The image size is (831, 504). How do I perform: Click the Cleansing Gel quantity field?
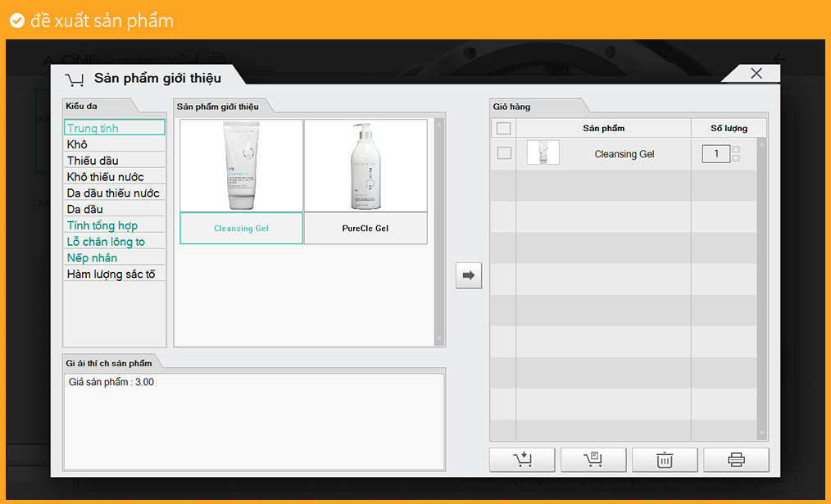coord(716,154)
